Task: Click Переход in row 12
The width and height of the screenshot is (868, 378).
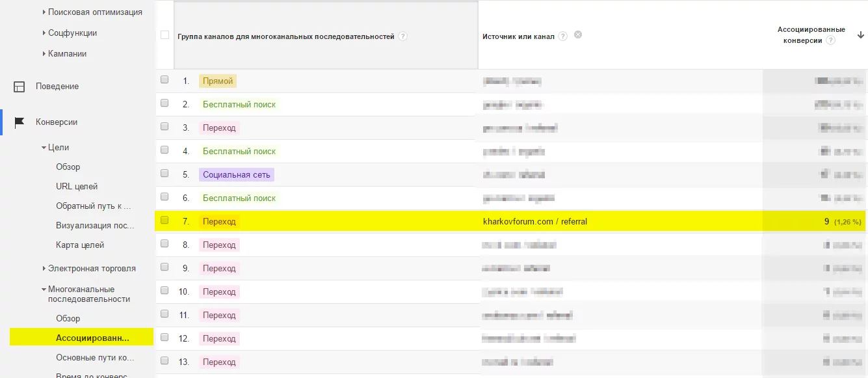Action: point(219,339)
